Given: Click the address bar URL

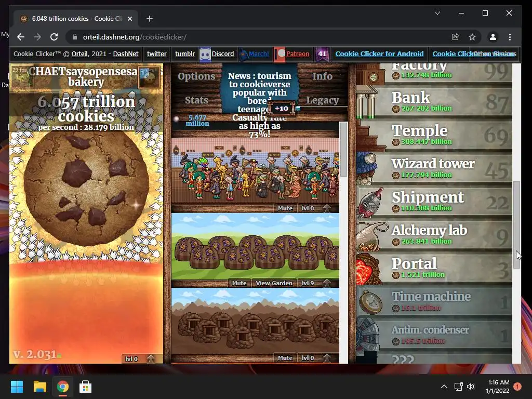Looking at the screenshot, I should click(135, 37).
